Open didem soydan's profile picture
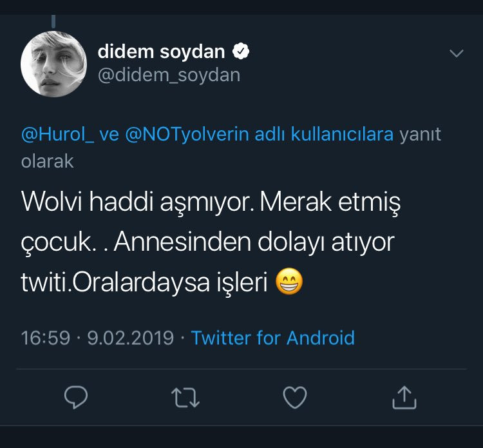483x448 pixels. pyautogui.click(x=53, y=64)
